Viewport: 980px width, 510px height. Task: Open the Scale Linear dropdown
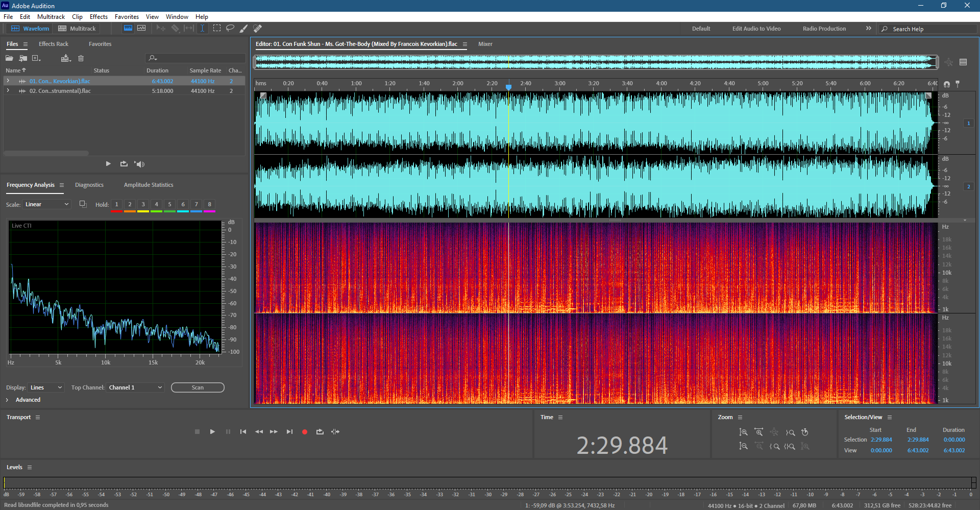47,204
